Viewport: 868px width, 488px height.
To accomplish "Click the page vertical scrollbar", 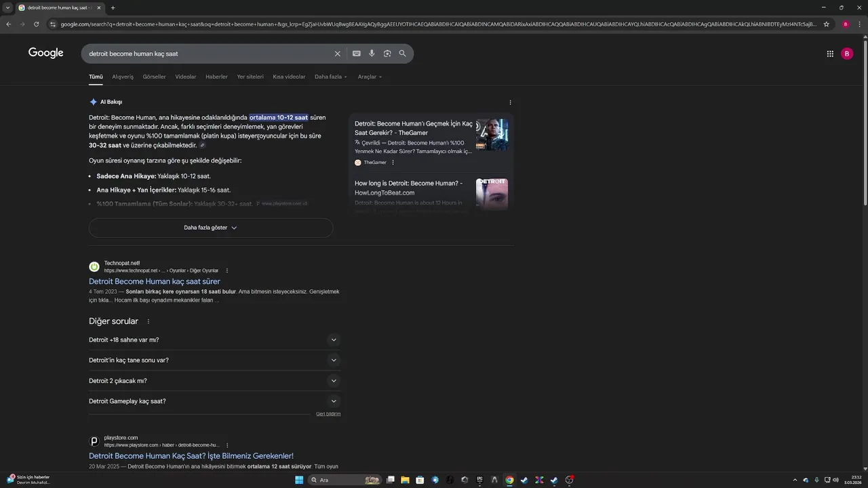I will click(x=865, y=122).
